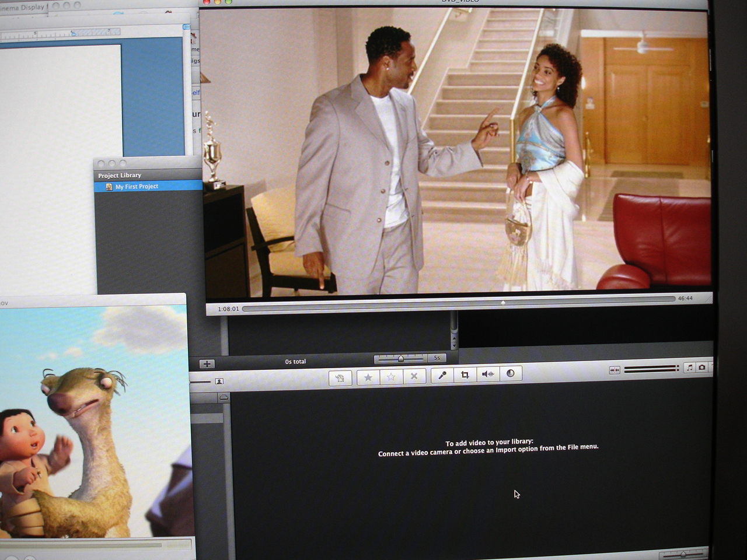Open the voiceover microphone tool
Viewport: 747px width, 560px height.
442,375
